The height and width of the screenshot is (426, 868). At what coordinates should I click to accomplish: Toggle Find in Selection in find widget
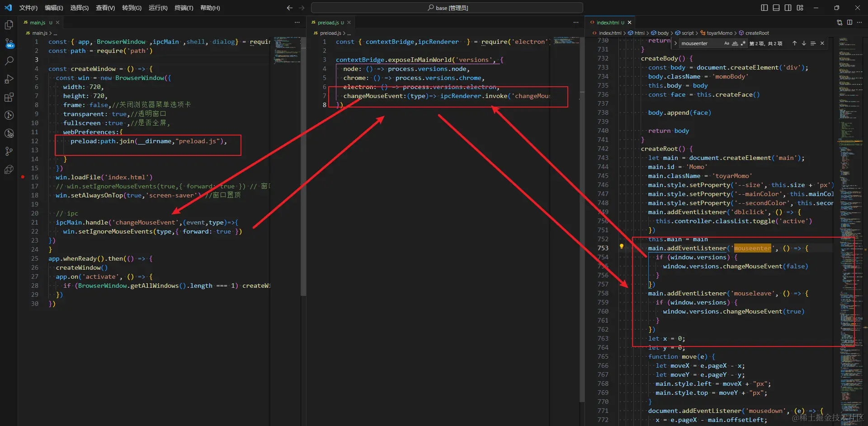[813, 43]
